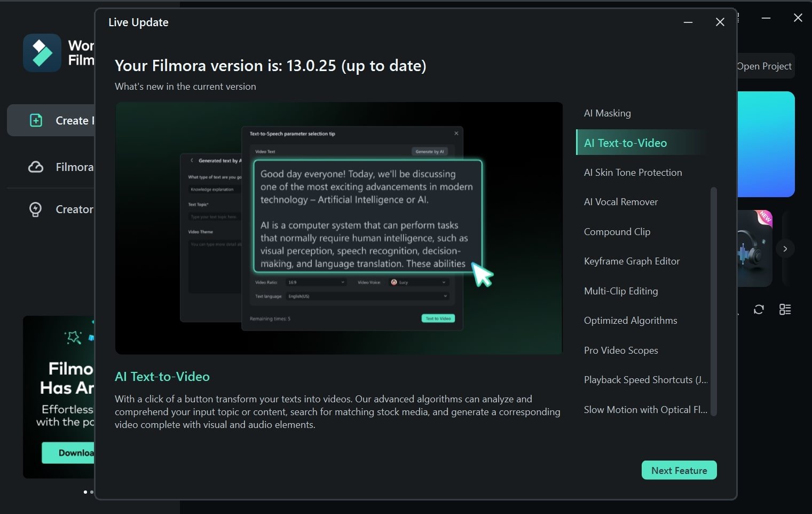Click the Download button on promo banner

pyautogui.click(x=68, y=453)
